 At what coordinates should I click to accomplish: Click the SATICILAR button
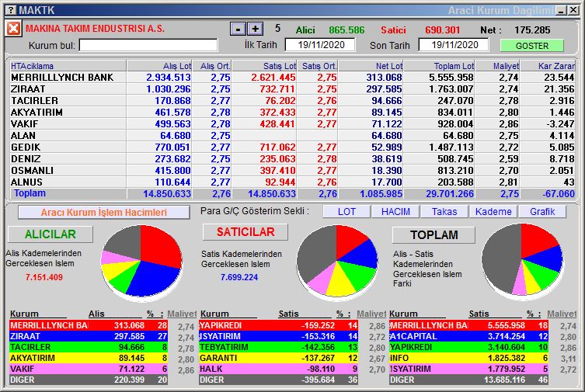coord(245,232)
